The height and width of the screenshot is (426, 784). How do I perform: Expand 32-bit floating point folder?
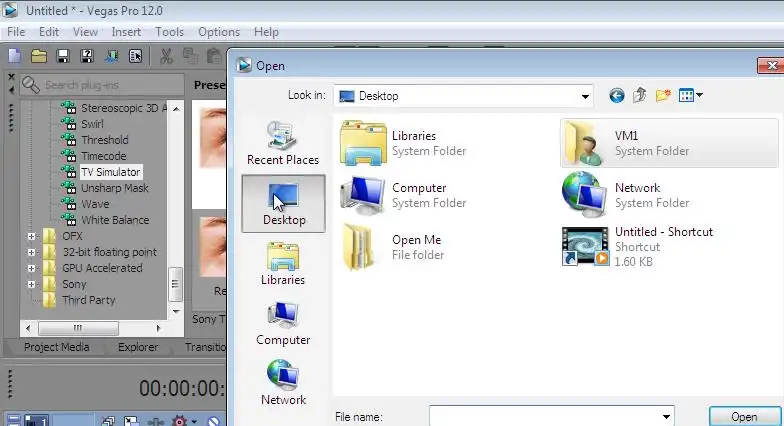tap(32, 252)
